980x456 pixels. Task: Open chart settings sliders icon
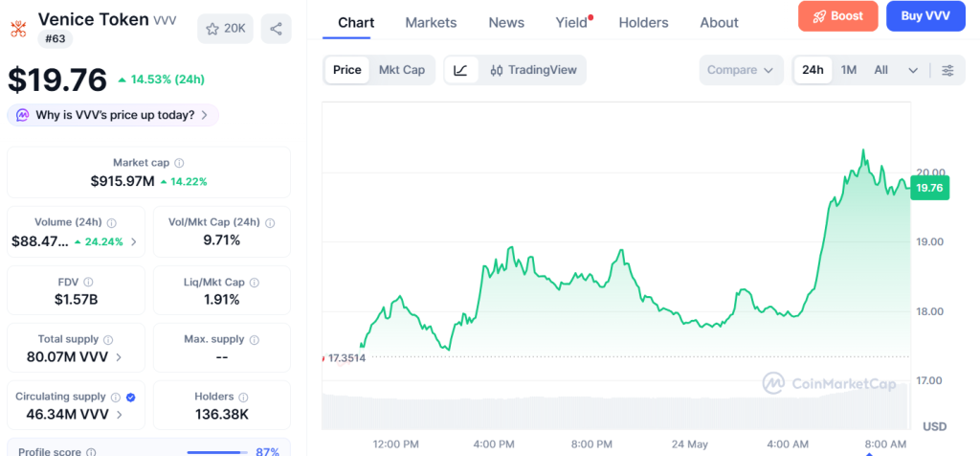click(x=948, y=70)
